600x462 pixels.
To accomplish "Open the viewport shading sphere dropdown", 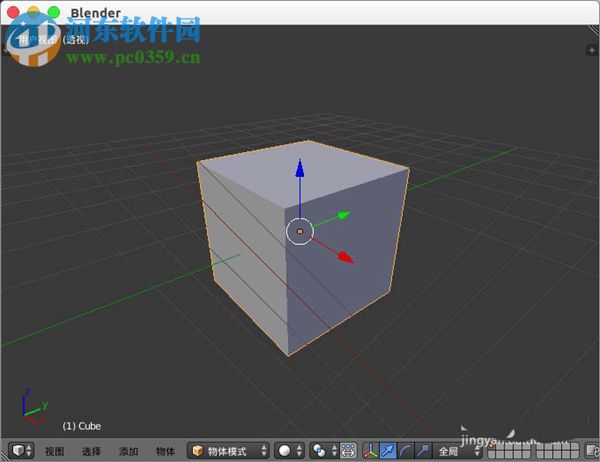I will tap(290, 451).
